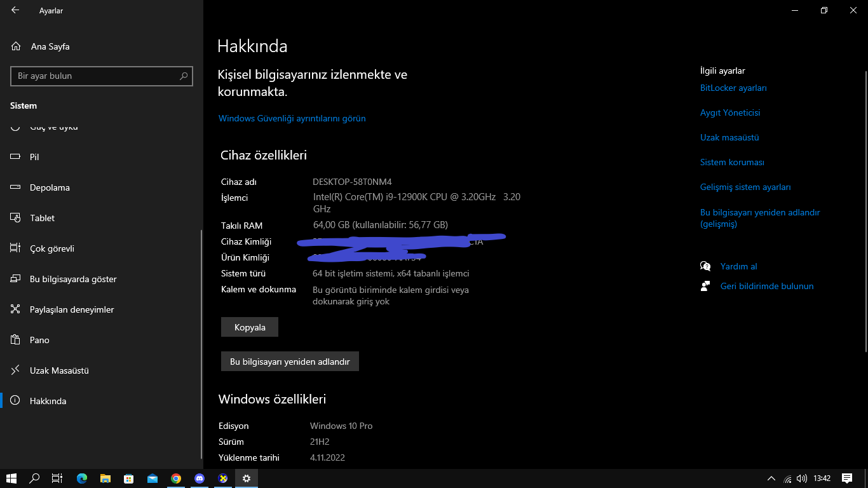
Task: Click the yellow X app icon in the taskbar
Action: point(223,478)
